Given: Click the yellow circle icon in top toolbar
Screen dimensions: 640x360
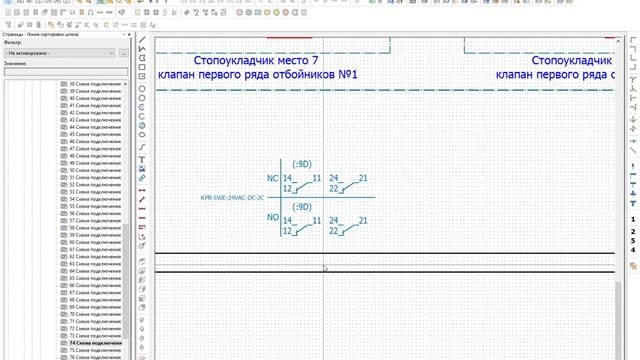Looking at the screenshot, I should point(267,13).
